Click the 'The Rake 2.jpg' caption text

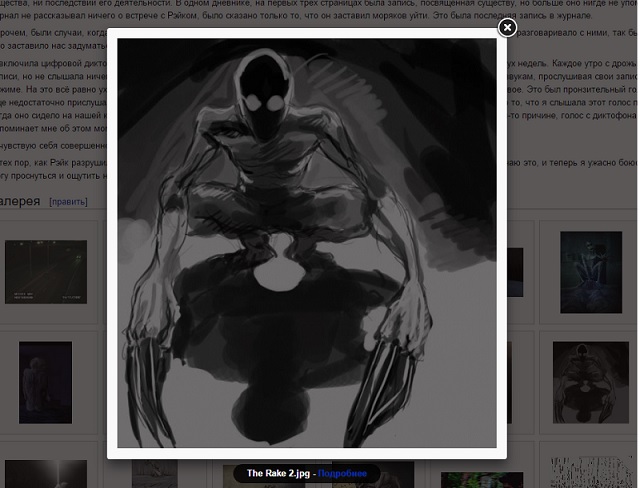click(x=276, y=473)
